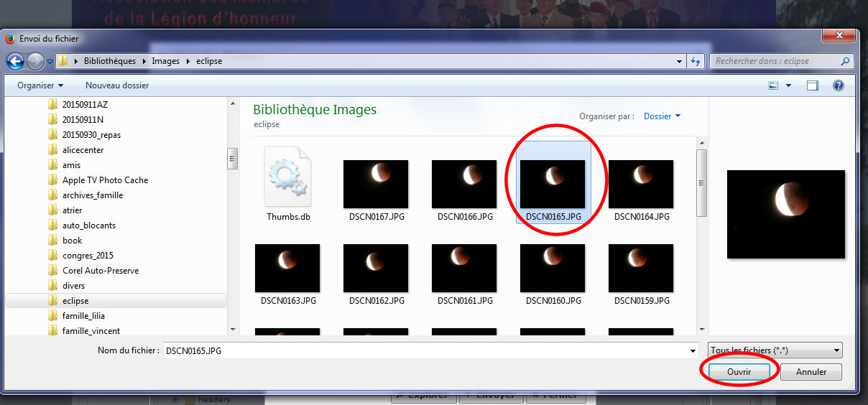The height and width of the screenshot is (405, 868).
Task: Click the moon image in the preview pane
Action: [x=786, y=214]
